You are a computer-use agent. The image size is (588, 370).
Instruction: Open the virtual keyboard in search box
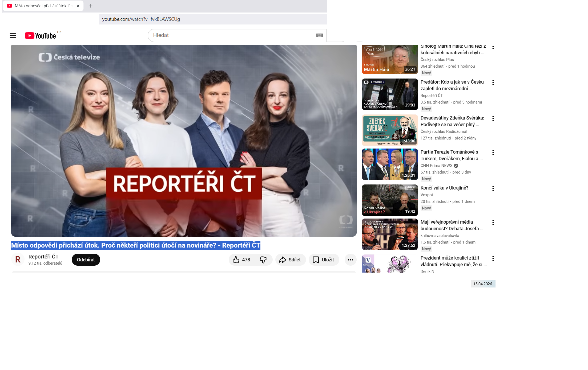[x=319, y=35]
